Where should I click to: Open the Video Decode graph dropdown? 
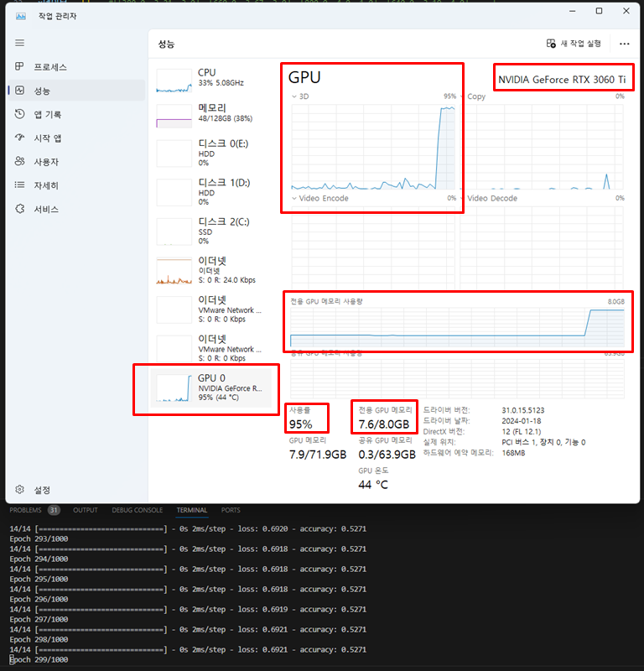(x=462, y=198)
